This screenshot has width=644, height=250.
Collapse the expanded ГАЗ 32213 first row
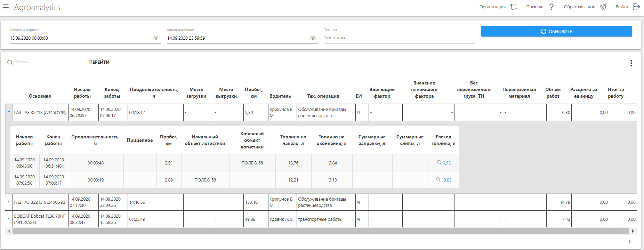(9, 112)
